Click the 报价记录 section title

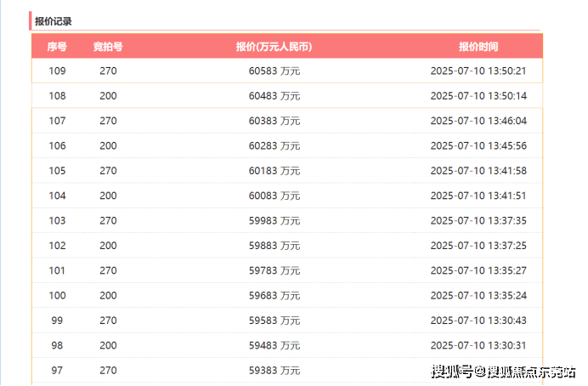pyautogui.click(x=53, y=20)
